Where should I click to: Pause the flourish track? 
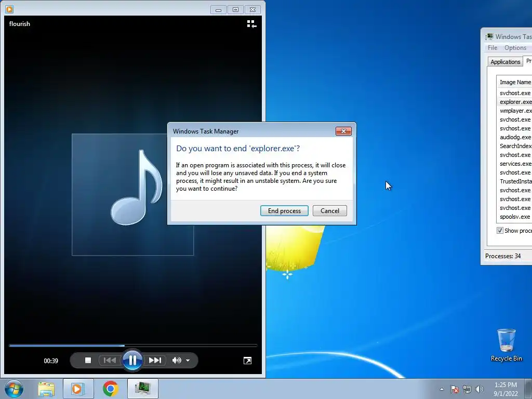coord(132,361)
